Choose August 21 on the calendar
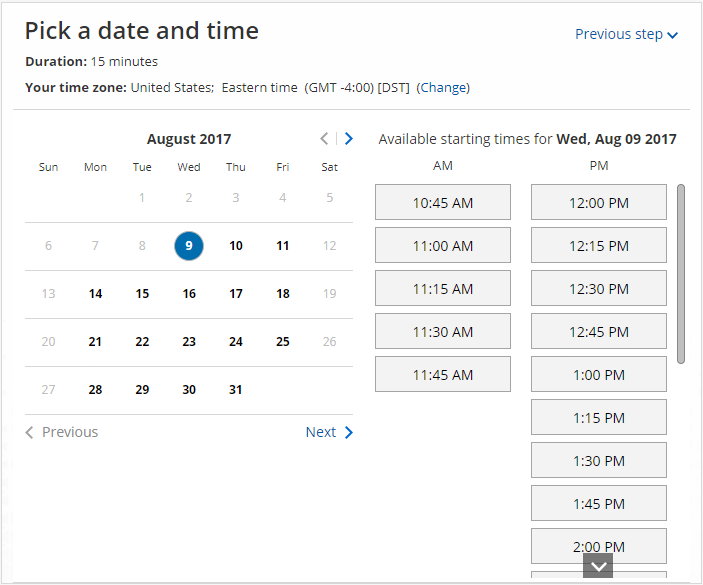 tap(95, 342)
